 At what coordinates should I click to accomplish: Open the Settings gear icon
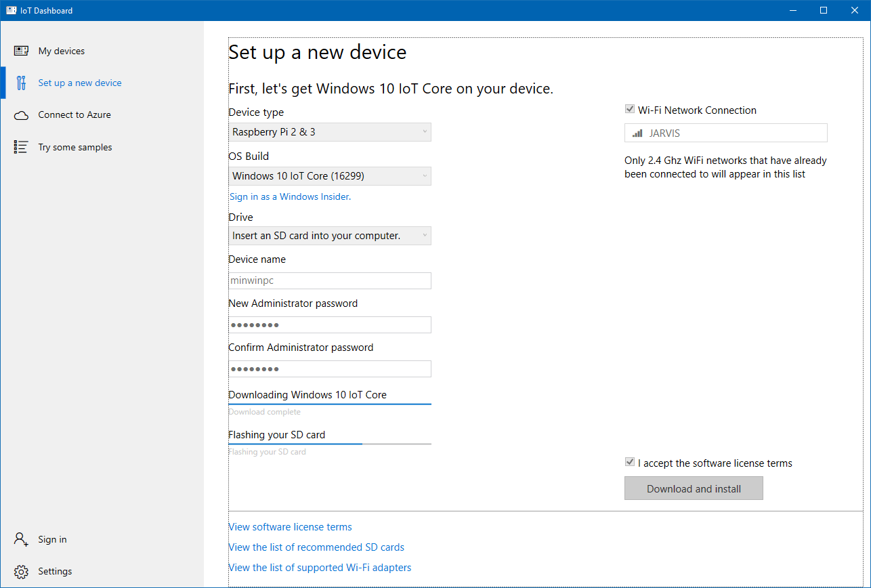click(20, 571)
